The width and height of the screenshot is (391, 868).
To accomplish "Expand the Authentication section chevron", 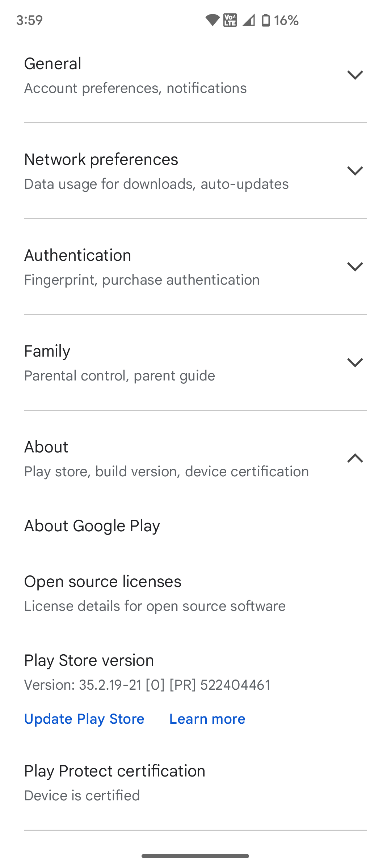I will tap(355, 267).
